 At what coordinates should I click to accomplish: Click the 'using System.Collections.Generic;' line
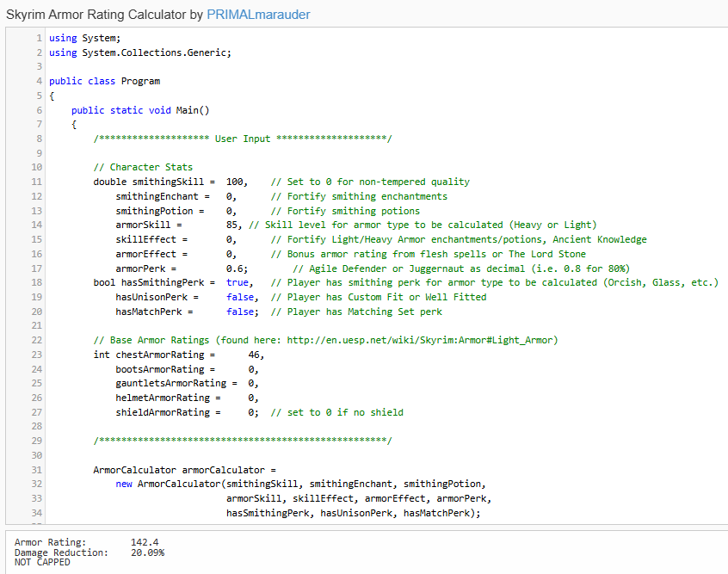click(140, 52)
